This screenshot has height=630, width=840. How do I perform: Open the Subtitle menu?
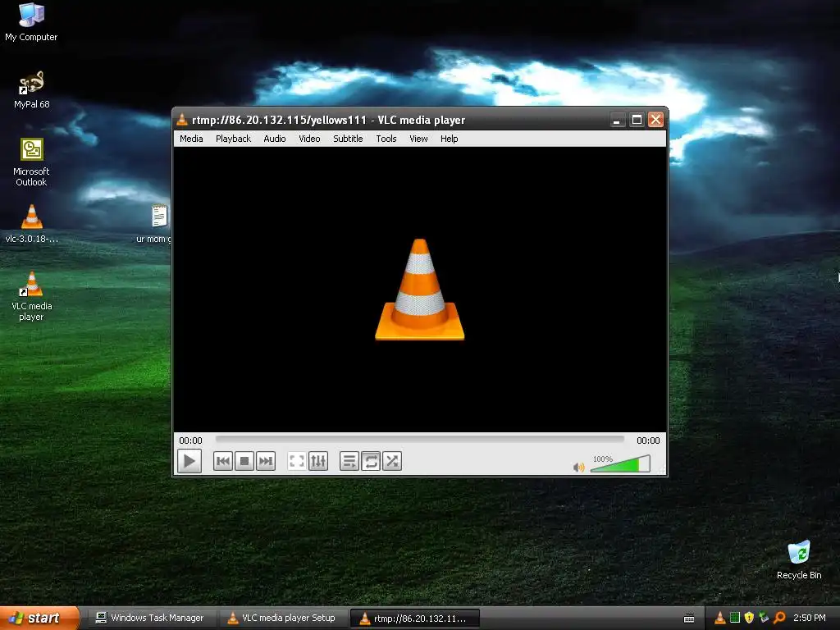click(348, 139)
